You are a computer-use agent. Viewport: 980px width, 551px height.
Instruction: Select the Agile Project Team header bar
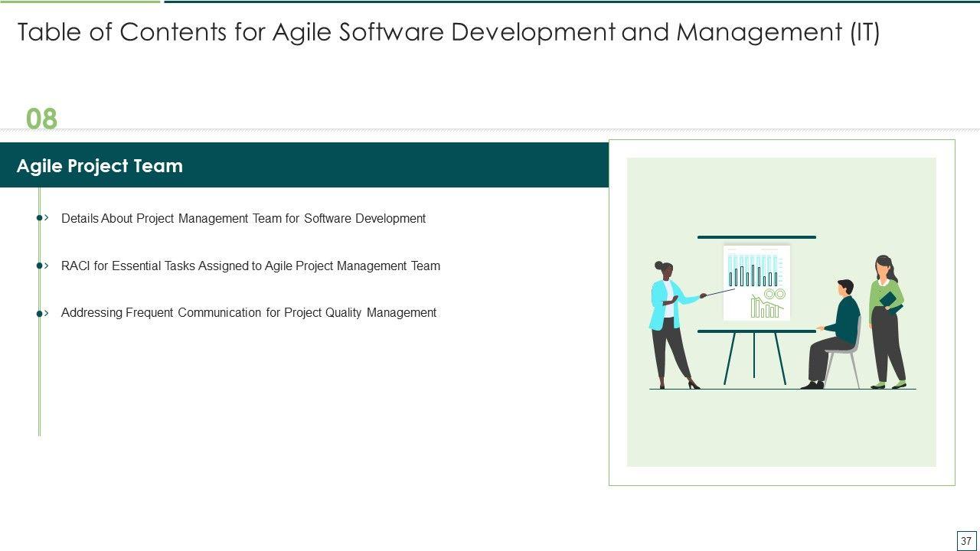(304, 165)
